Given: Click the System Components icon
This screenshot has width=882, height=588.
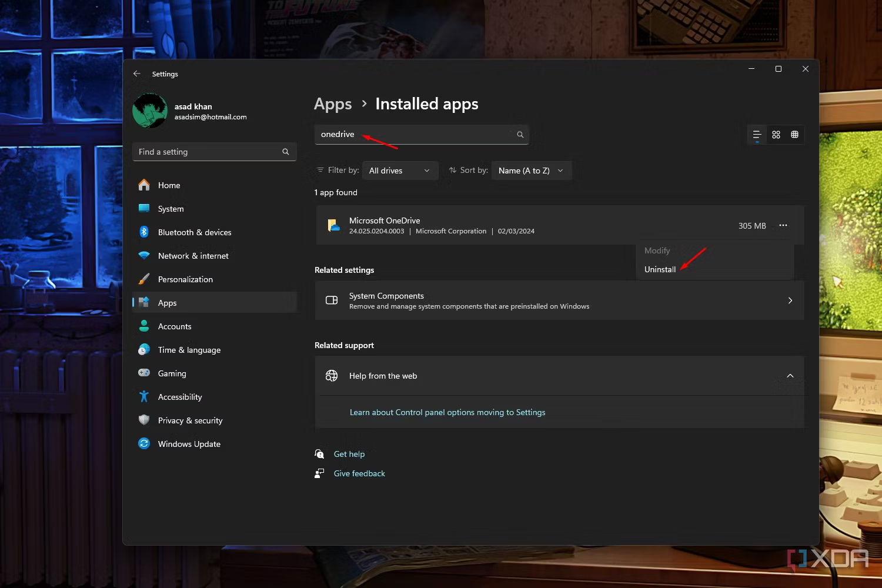Looking at the screenshot, I should point(332,300).
